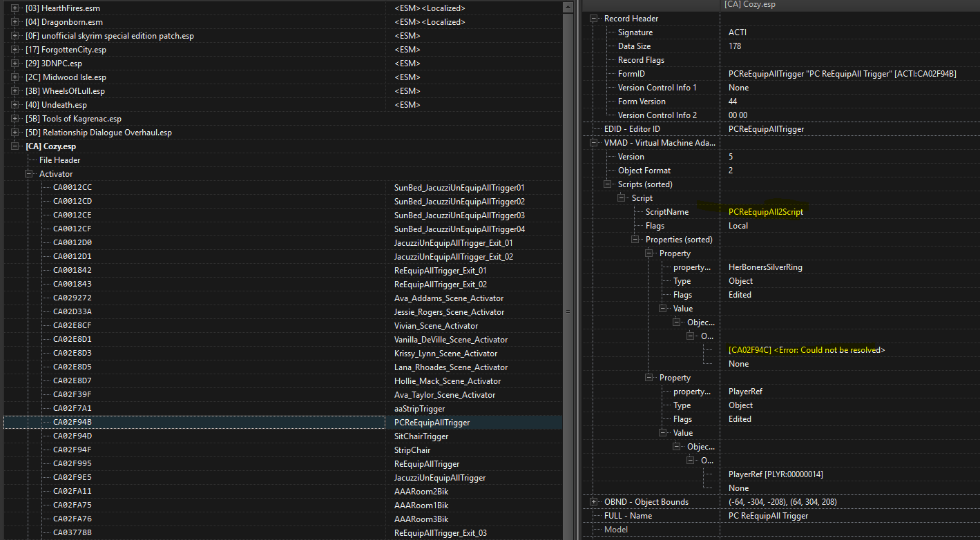Collapse the Scripts (sorted) node

tap(608, 184)
